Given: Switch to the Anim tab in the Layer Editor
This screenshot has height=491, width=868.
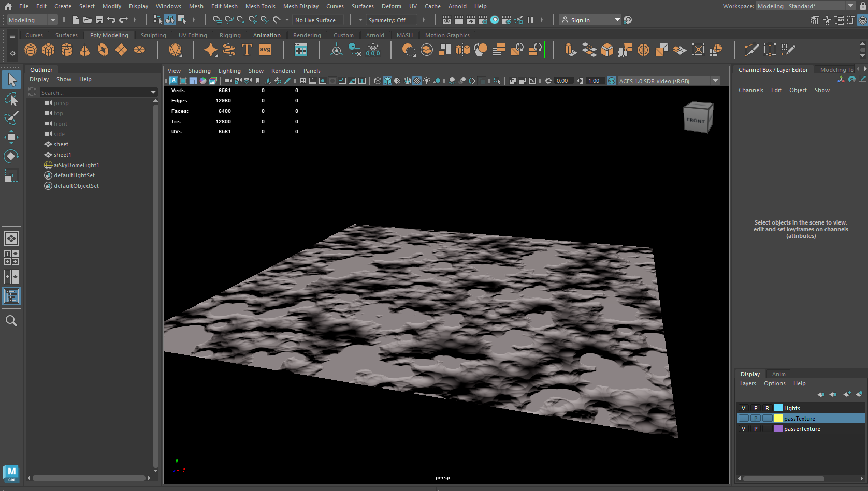Looking at the screenshot, I should [778, 374].
